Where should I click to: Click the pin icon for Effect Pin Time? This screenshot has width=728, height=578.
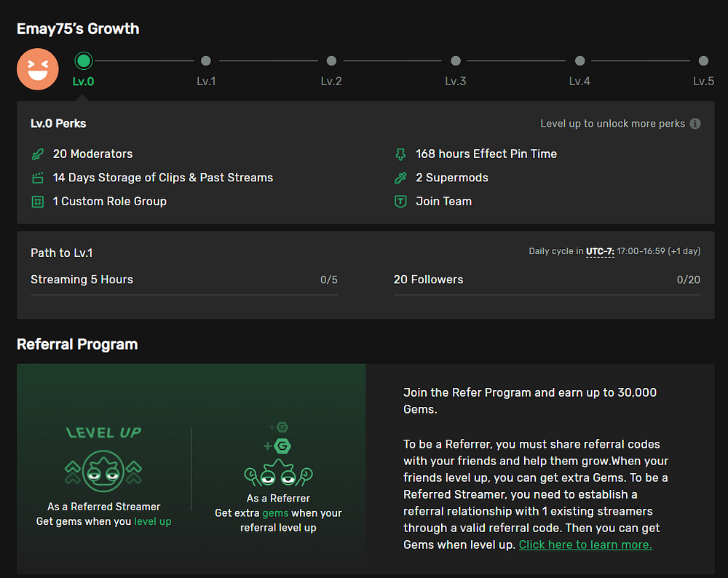[x=400, y=154]
